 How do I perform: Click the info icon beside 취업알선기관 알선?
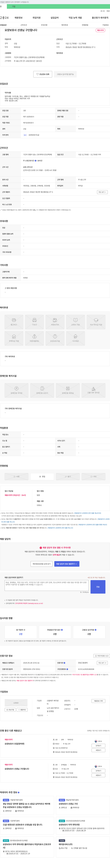pos(62,630)
